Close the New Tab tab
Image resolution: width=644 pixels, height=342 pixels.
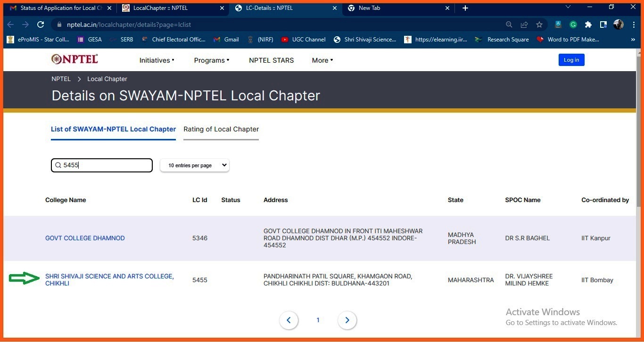coord(448,8)
